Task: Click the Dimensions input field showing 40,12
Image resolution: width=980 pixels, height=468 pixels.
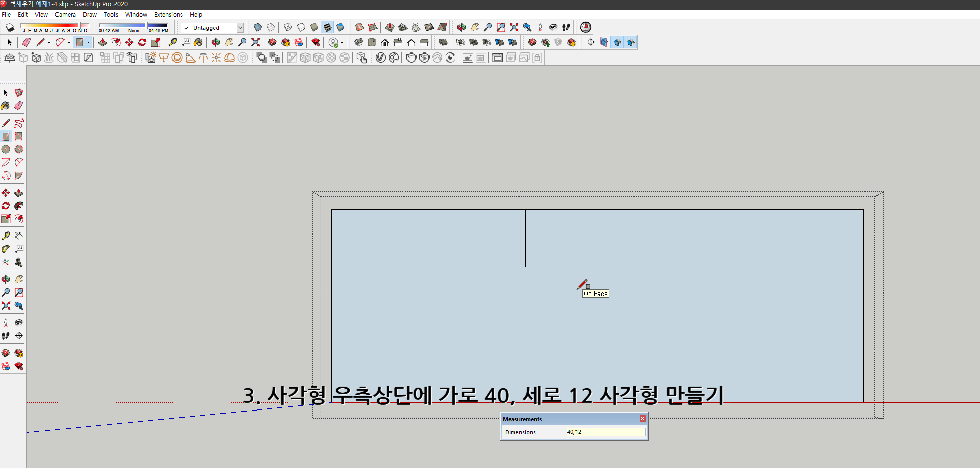Action: pyautogui.click(x=605, y=432)
